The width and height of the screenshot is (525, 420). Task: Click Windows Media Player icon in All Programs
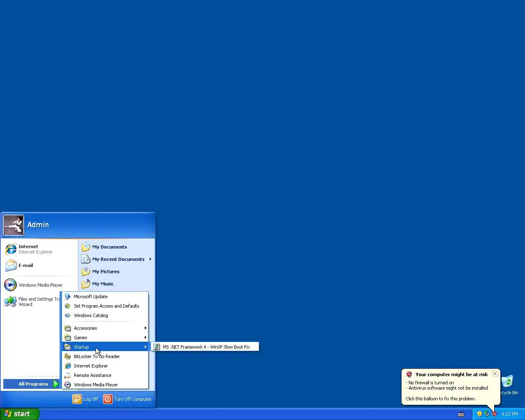[x=68, y=385]
